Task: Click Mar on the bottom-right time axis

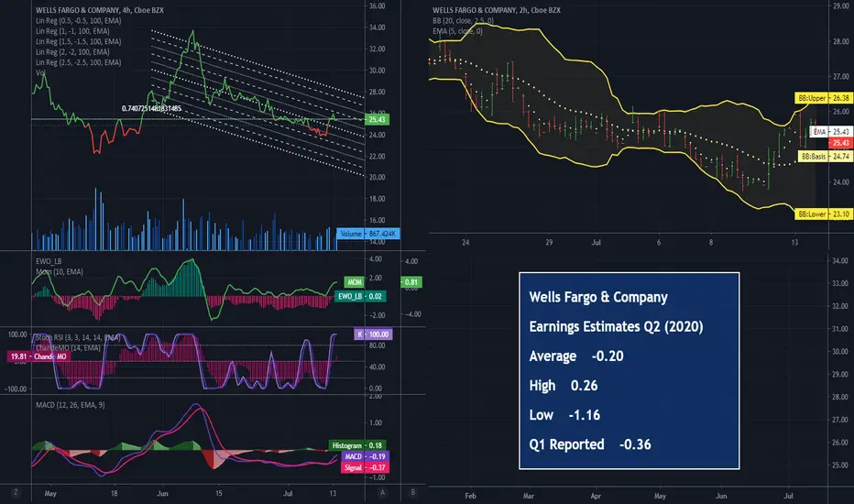Action: point(529,496)
